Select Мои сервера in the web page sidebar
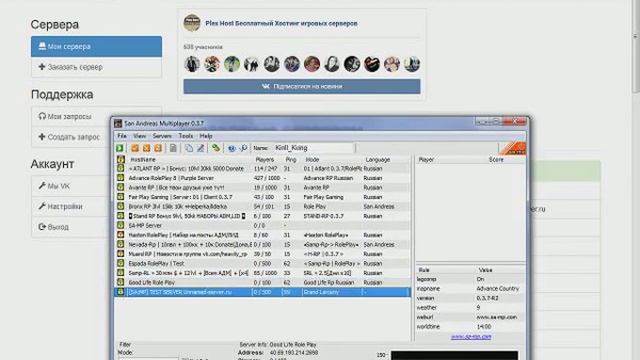The width and height of the screenshot is (640, 360). point(96,47)
